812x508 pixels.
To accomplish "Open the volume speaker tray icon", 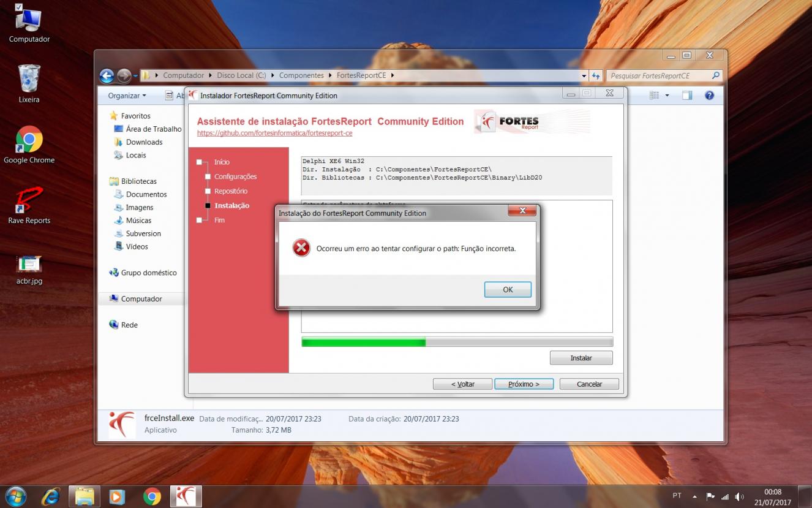I will tap(740, 496).
